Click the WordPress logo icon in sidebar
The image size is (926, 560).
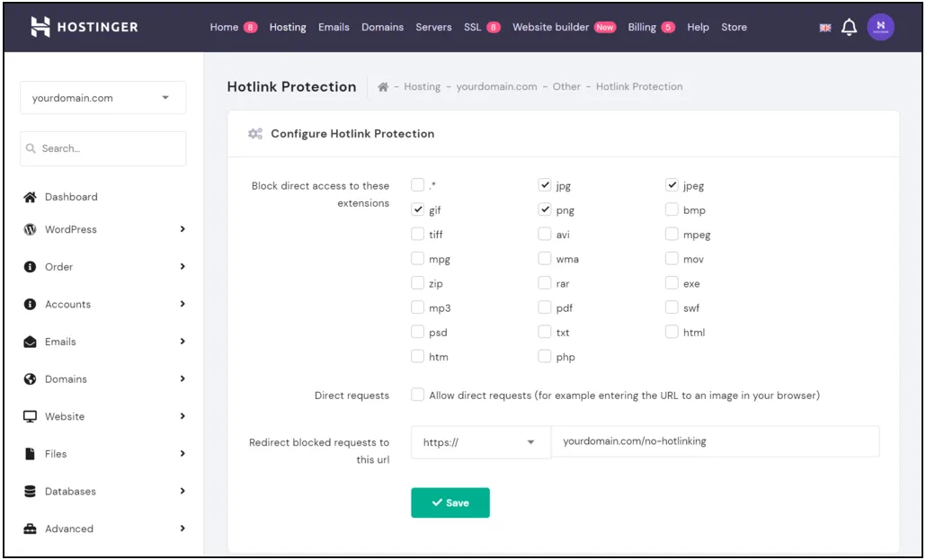30,229
